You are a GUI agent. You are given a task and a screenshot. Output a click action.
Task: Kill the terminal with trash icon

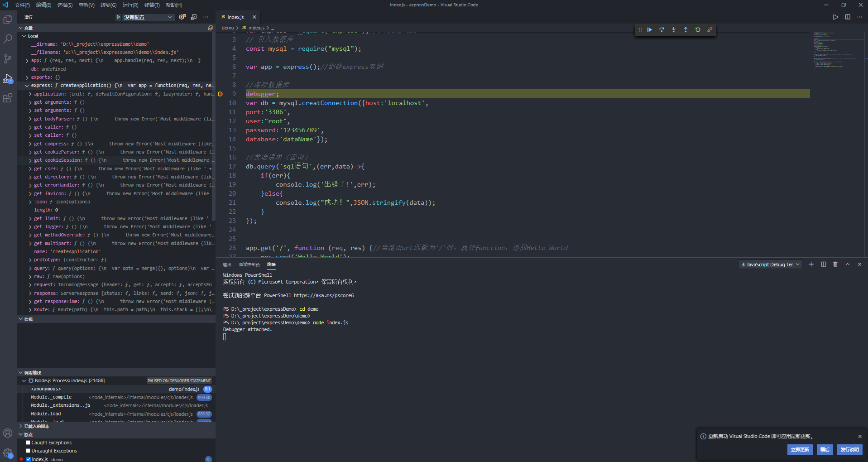[835, 265]
